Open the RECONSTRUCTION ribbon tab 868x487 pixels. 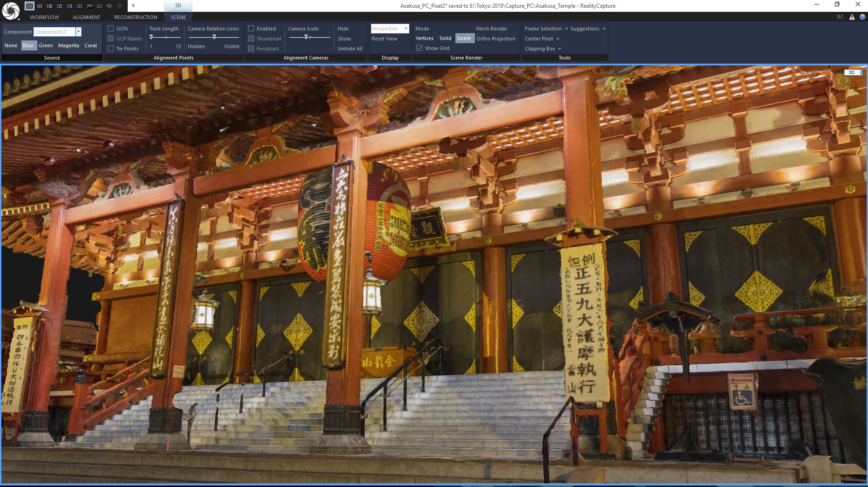click(x=135, y=17)
